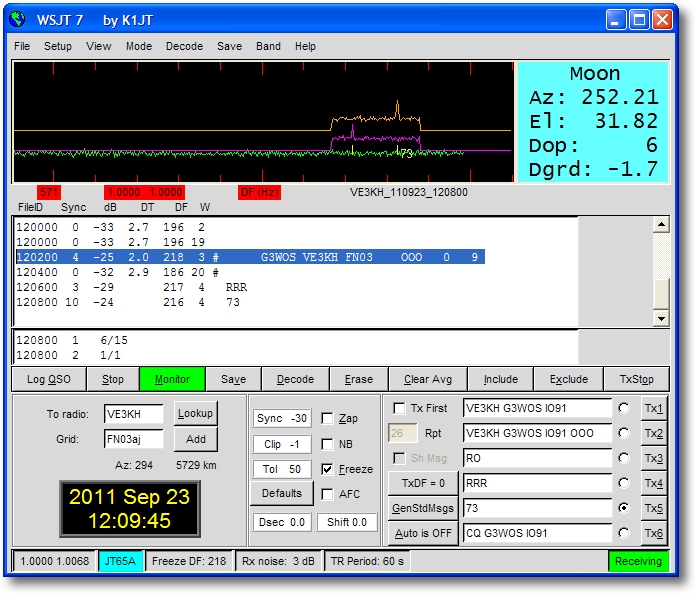Click the GenStdMsgs button
Image resolution: width=696 pixels, height=594 pixels.
tap(423, 508)
